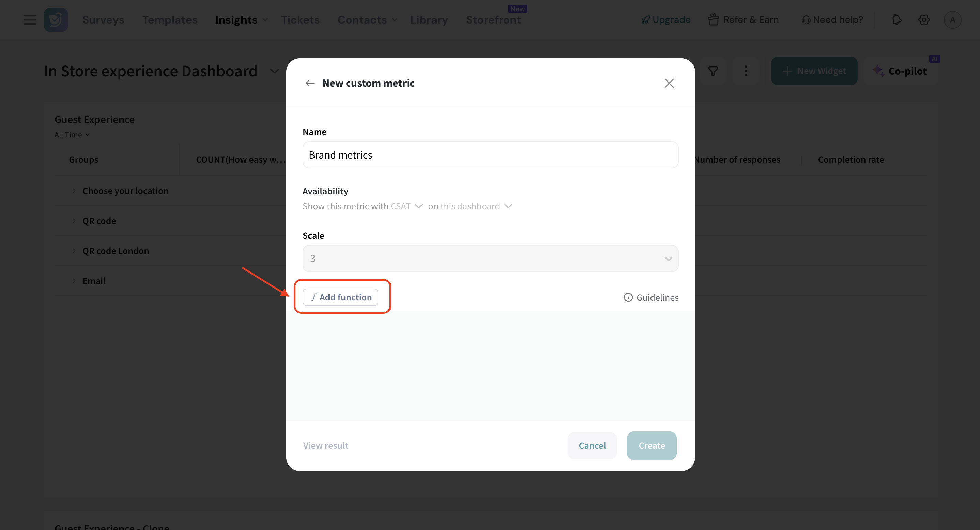Close the New custom metric dialog
Screen dimensions: 980x530
[669, 83]
